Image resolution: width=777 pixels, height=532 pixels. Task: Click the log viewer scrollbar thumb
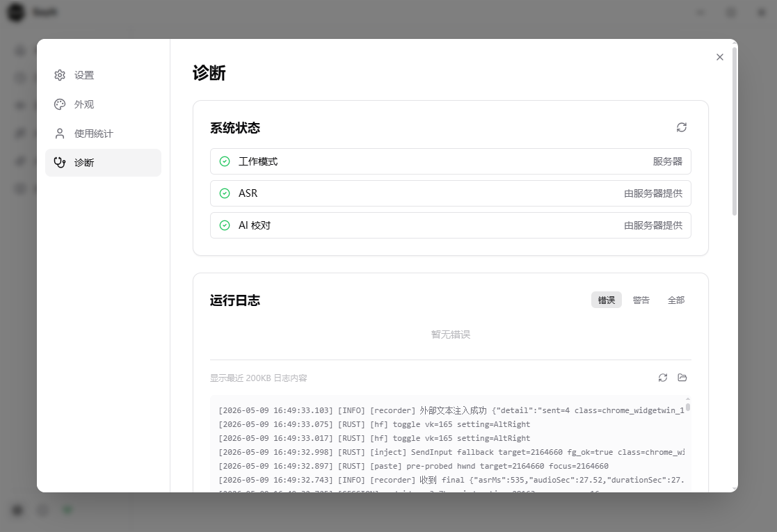tap(688, 408)
